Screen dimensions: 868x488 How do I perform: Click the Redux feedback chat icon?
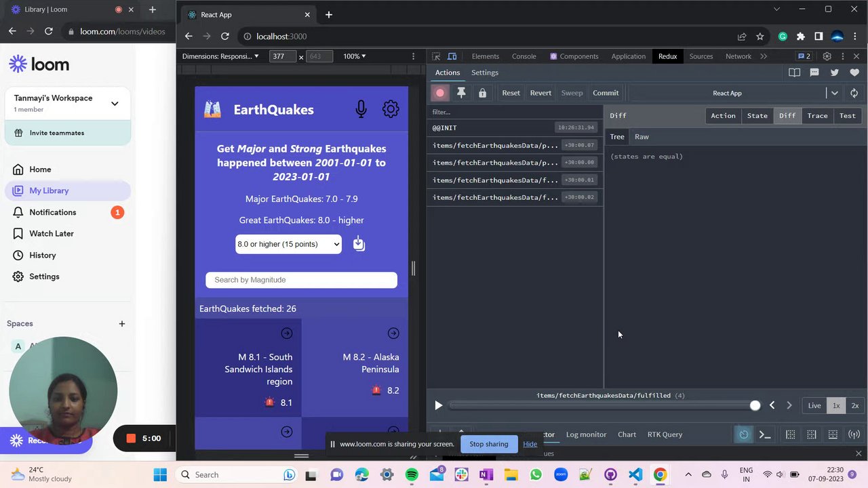[814, 73]
